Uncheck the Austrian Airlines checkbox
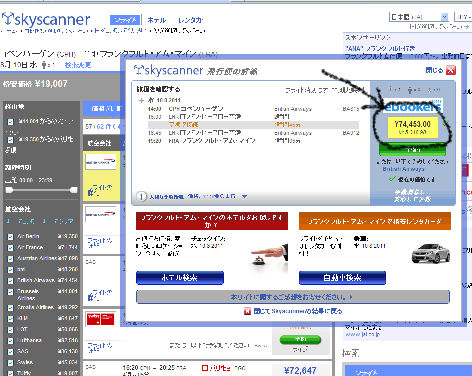The height and width of the screenshot is (376, 472). tap(10, 259)
